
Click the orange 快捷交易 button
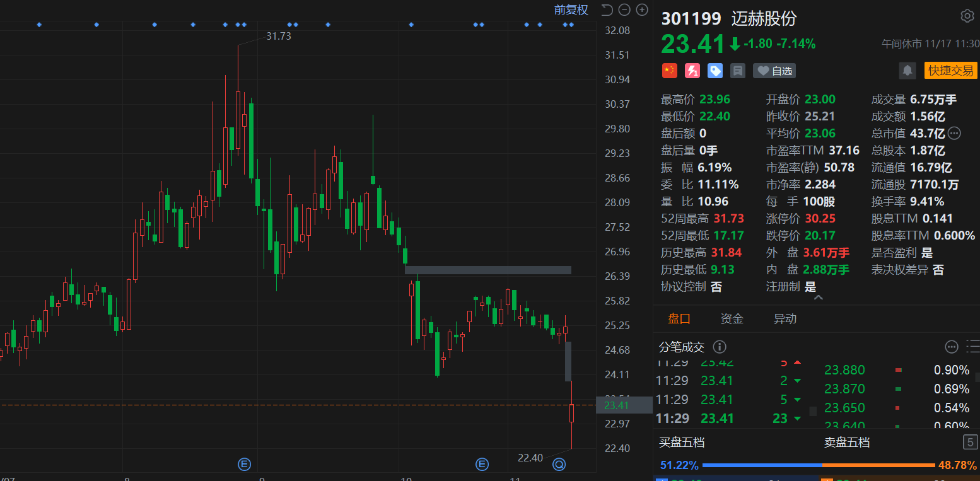click(950, 71)
